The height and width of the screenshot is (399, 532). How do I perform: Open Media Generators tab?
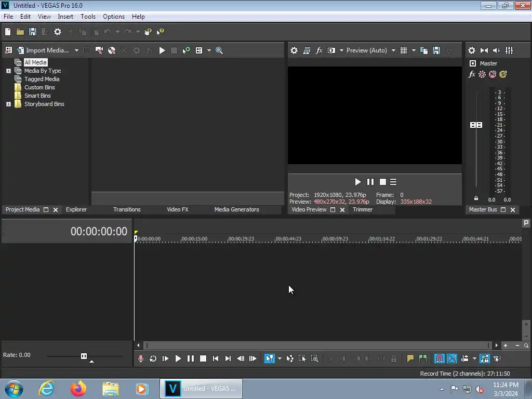(x=236, y=210)
